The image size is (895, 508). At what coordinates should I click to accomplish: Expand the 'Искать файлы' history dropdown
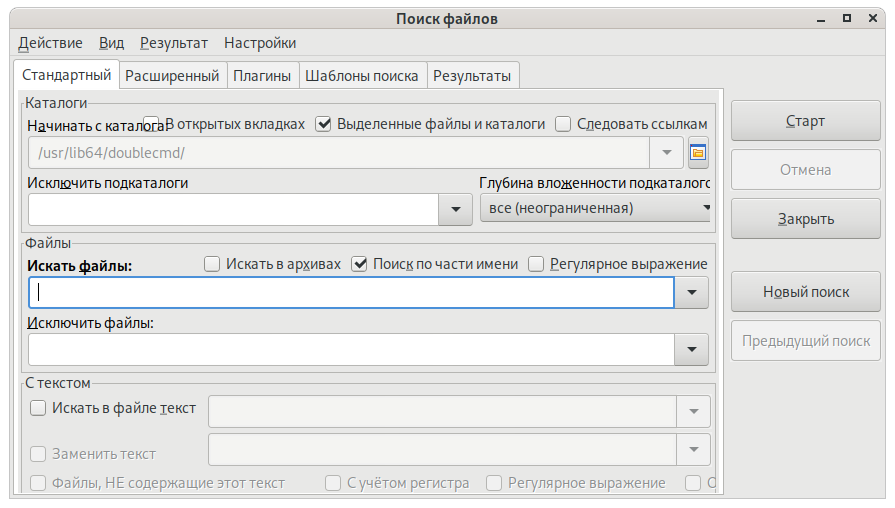point(692,293)
